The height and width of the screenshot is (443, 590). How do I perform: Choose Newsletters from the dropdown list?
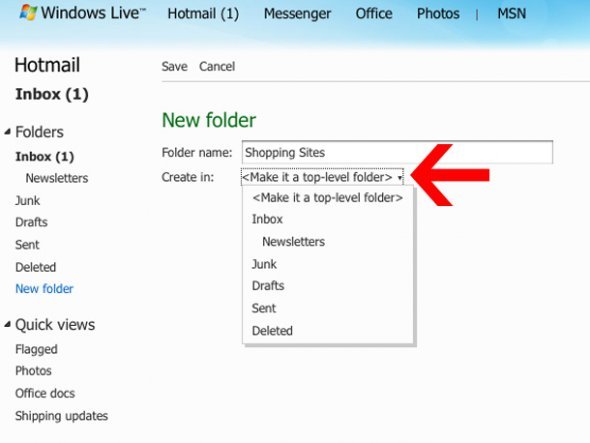[x=293, y=242]
